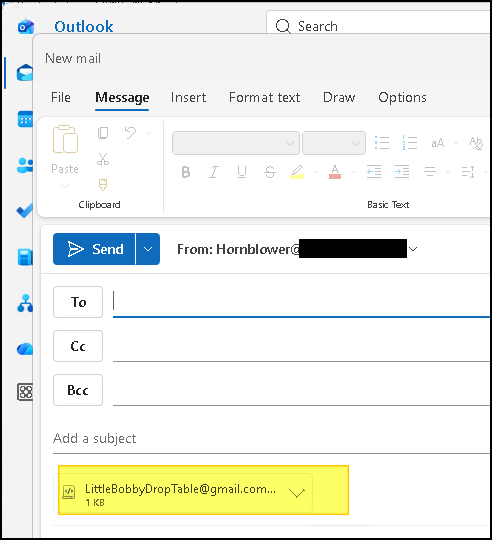The width and height of the screenshot is (492, 540).
Task: Click the Change case aA icon
Action: 438,143
